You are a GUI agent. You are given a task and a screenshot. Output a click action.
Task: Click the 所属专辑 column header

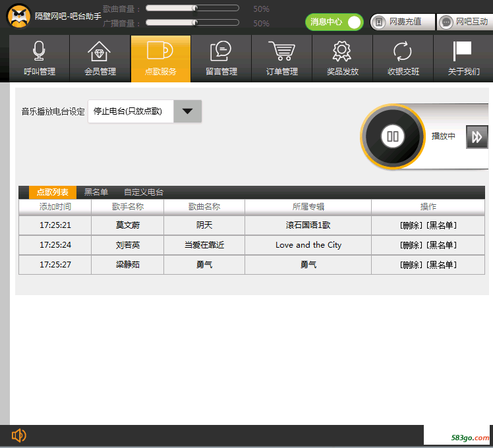(308, 207)
